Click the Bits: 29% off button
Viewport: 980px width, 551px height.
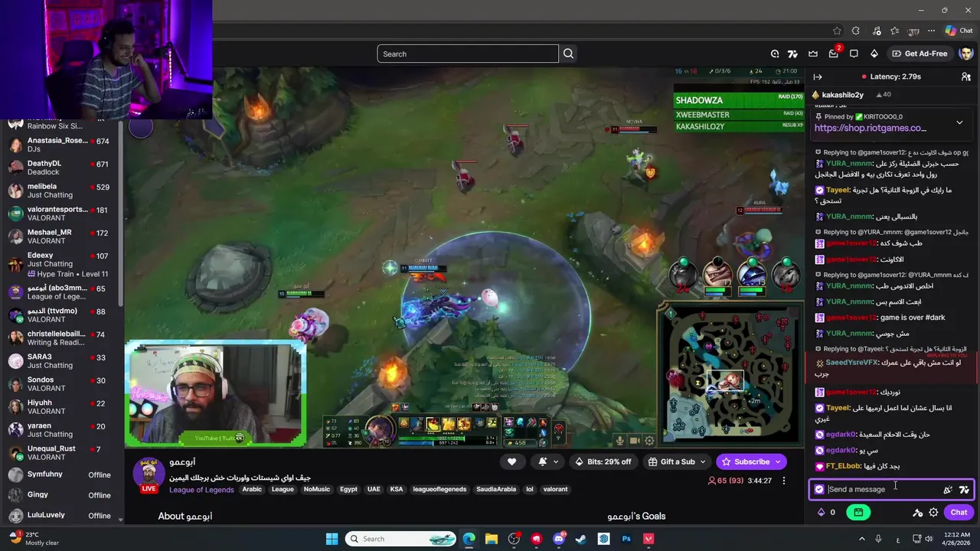602,461
